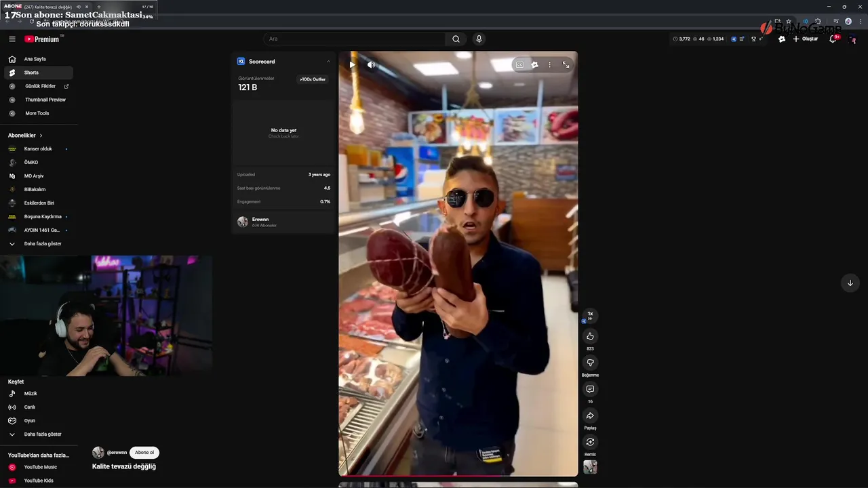Screen dimensions: 868x488
Task: Click the vidIQ blue badge in header
Action: point(734,39)
